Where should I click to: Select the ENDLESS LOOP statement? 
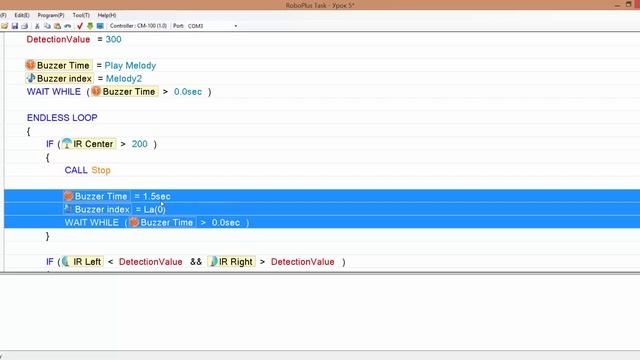click(62, 118)
